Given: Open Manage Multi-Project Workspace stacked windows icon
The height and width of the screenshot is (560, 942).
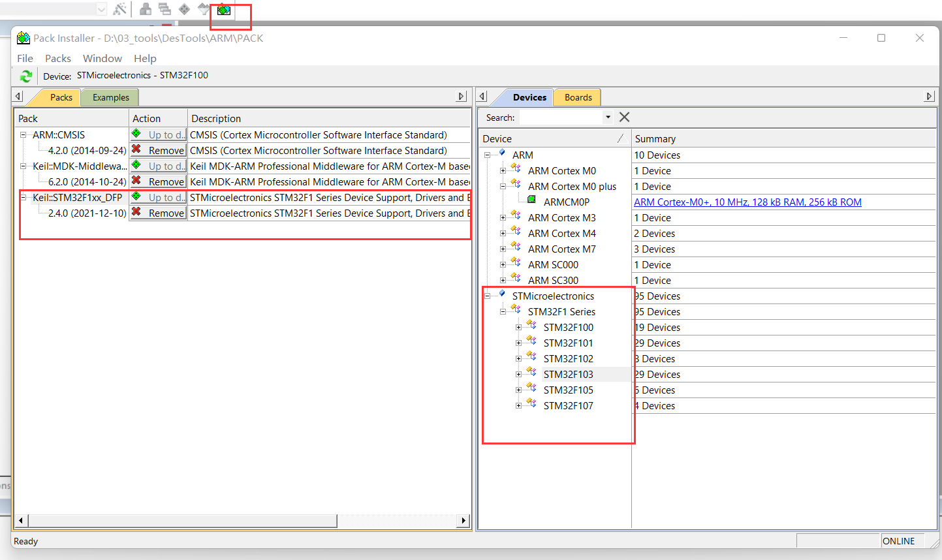Looking at the screenshot, I should pyautogui.click(x=165, y=9).
